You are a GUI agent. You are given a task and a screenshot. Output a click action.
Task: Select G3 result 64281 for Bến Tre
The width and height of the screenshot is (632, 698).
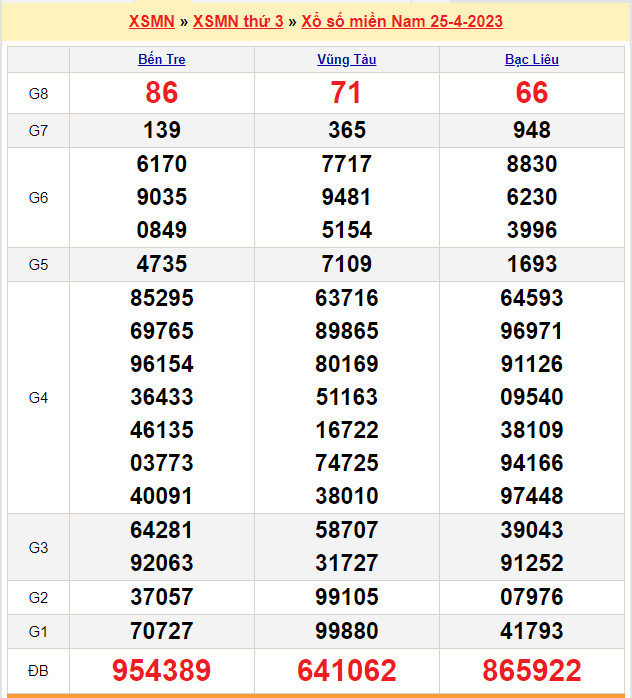click(161, 530)
